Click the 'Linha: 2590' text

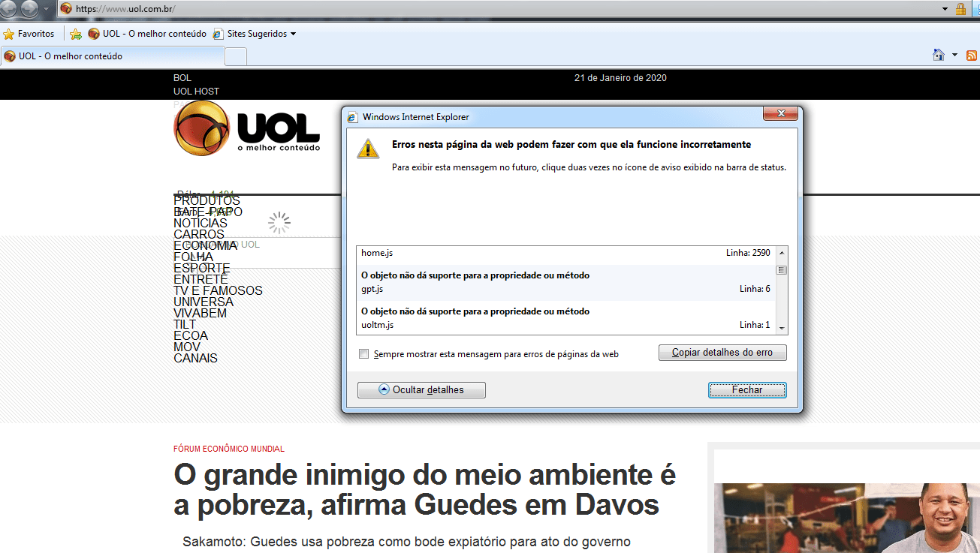coord(748,254)
